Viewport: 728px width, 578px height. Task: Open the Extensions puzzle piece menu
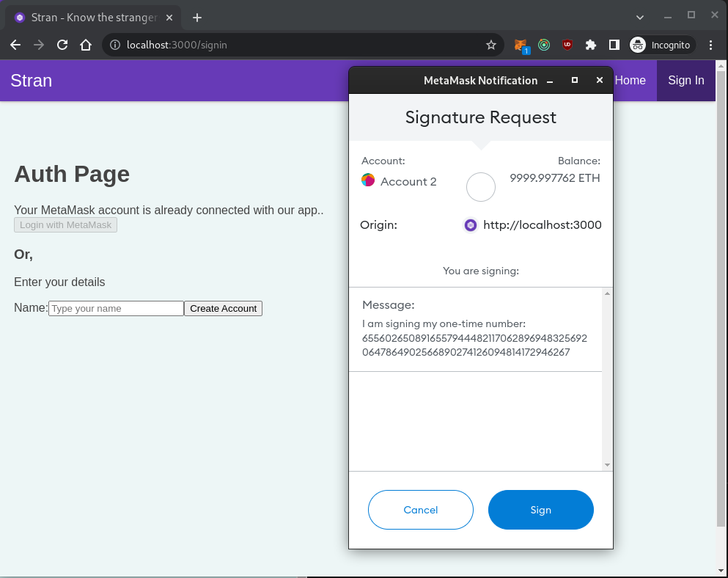(591, 45)
